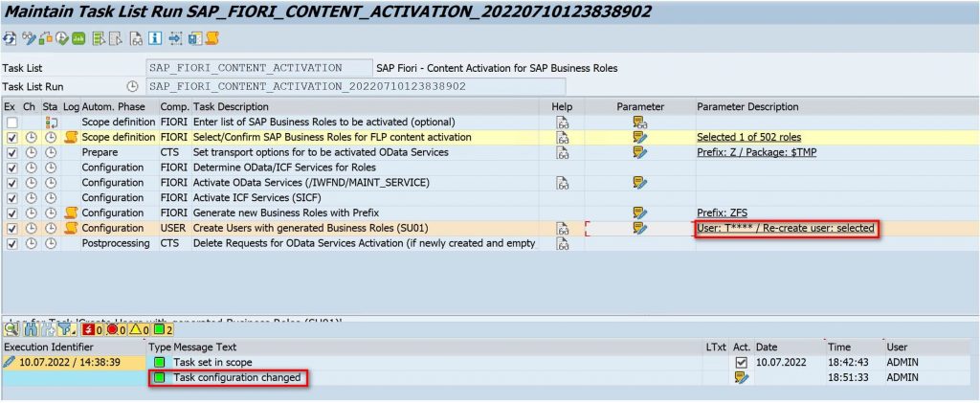
Task: Uncheck Set transport options task checkbox
Action: [x=11, y=152]
